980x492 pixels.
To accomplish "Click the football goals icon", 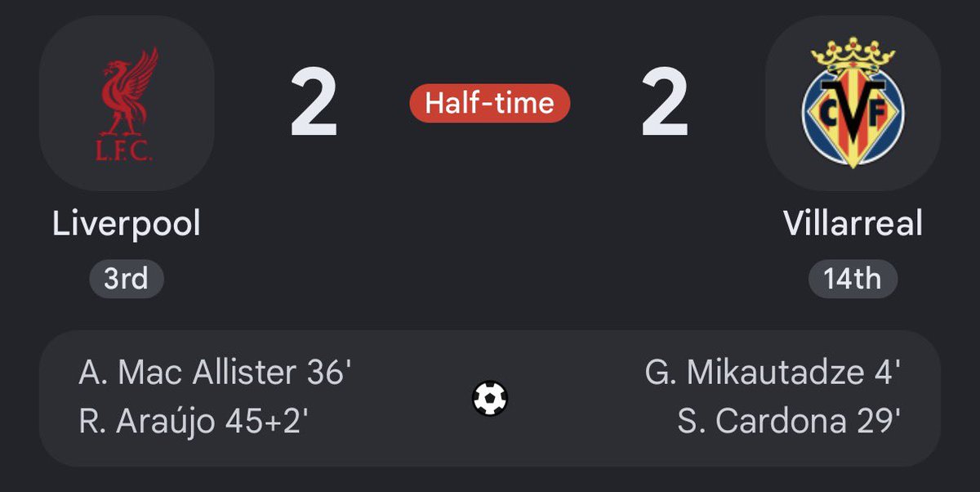I will (x=490, y=399).
